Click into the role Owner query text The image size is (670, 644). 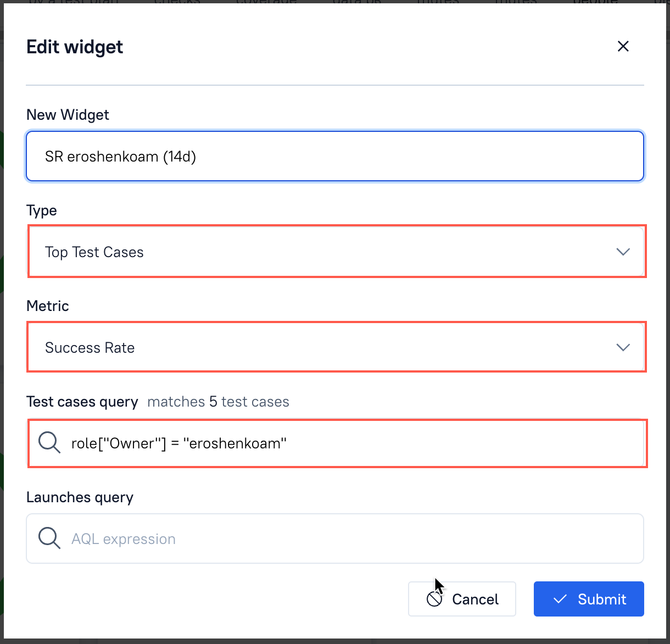179,443
